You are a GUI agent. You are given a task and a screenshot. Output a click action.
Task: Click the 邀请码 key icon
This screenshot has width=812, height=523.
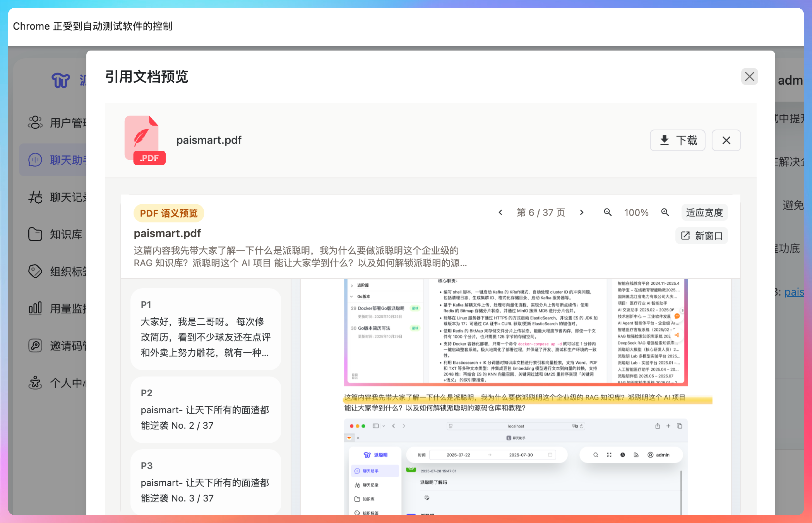click(x=35, y=346)
